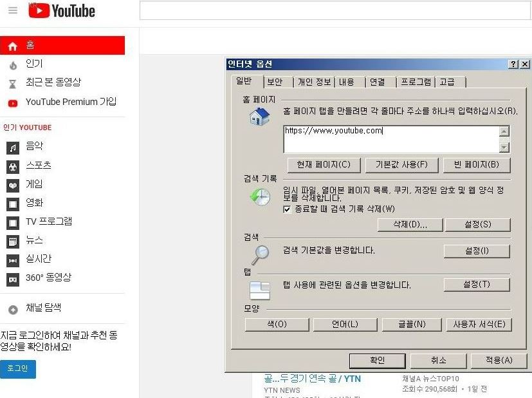This screenshot has height=398, width=532.
Task: Click home page box scroll down arrow
Action: click(504, 147)
